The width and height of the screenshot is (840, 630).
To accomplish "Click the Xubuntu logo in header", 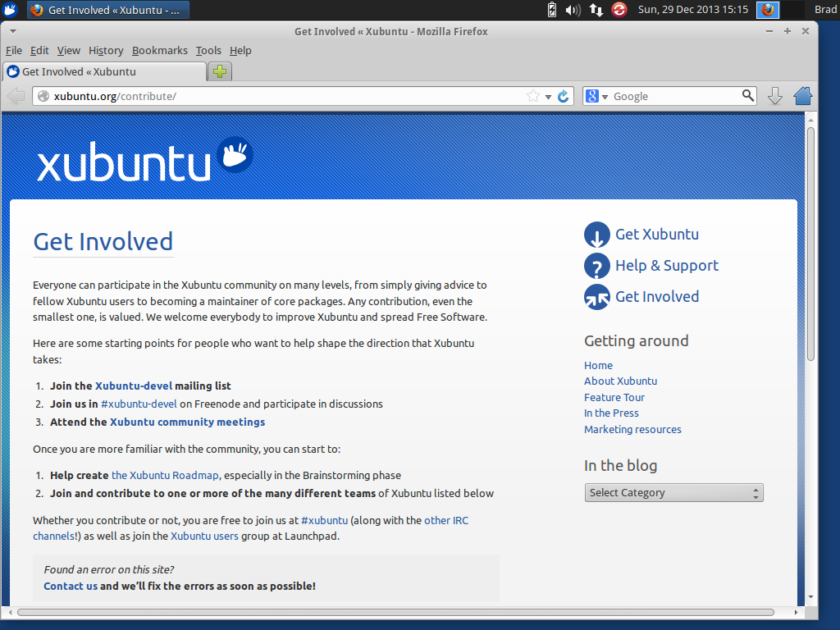I will click(x=145, y=160).
